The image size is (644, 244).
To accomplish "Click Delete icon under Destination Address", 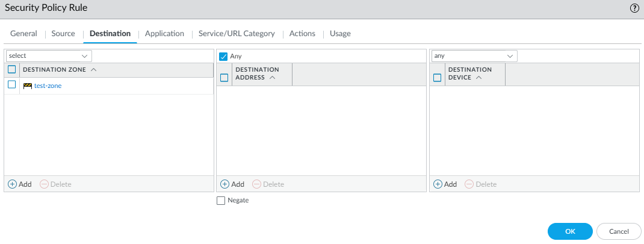I will [x=257, y=184].
